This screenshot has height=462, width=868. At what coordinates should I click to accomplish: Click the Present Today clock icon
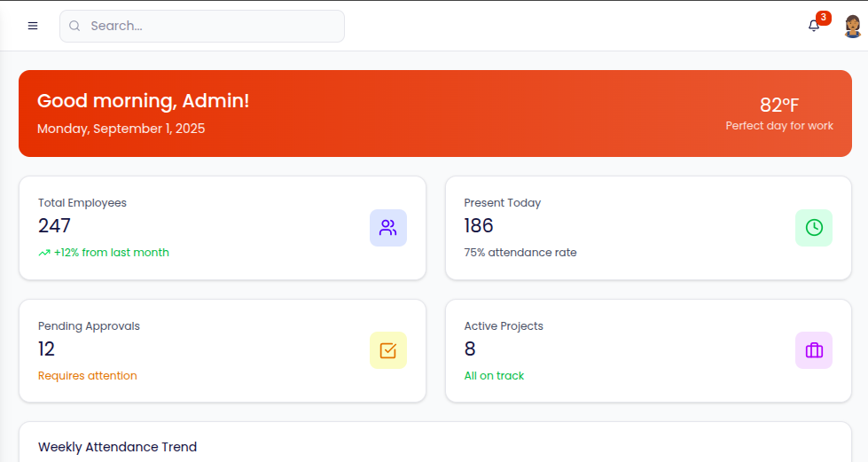click(x=814, y=228)
